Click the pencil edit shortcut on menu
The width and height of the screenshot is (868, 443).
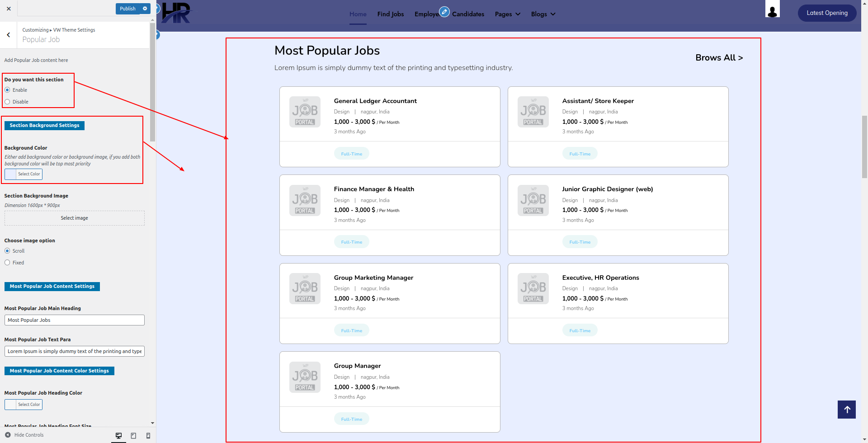click(444, 12)
